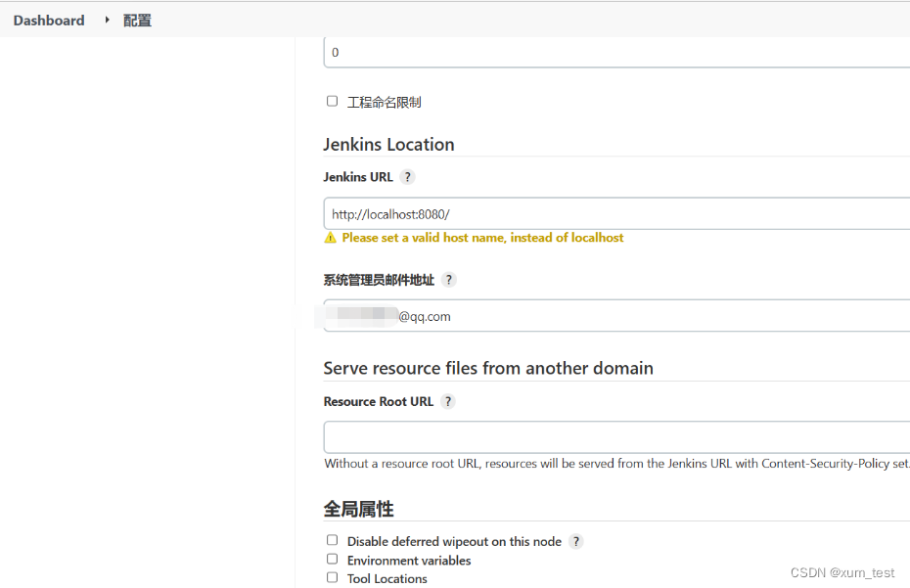Click the "Please set a valid host name" warning
Viewport: 910px width, 588px height.
482,238
